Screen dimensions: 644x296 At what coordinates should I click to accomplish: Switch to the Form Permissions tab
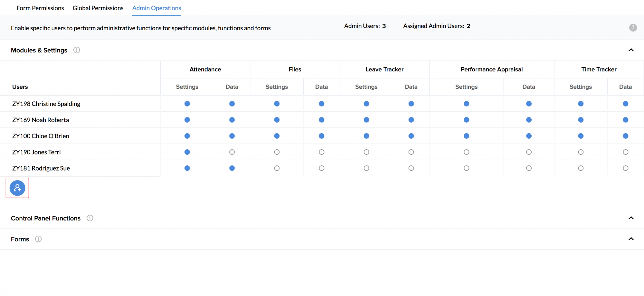(x=40, y=8)
